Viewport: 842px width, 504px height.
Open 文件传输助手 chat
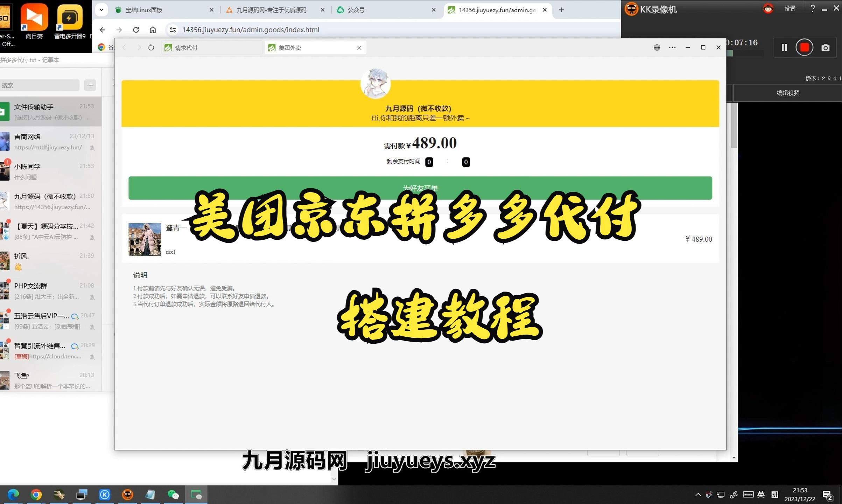pyautogui.click(x=51, y=112)
